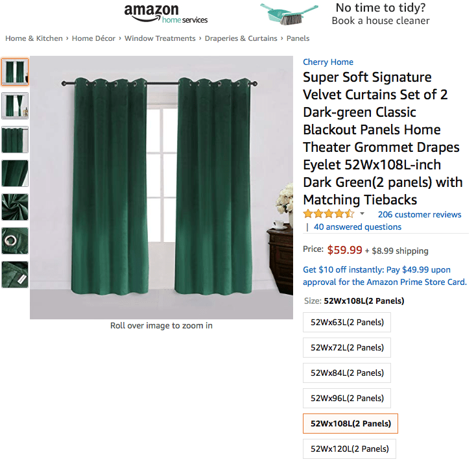Select first curtain thumbnail with orange border

15,72
